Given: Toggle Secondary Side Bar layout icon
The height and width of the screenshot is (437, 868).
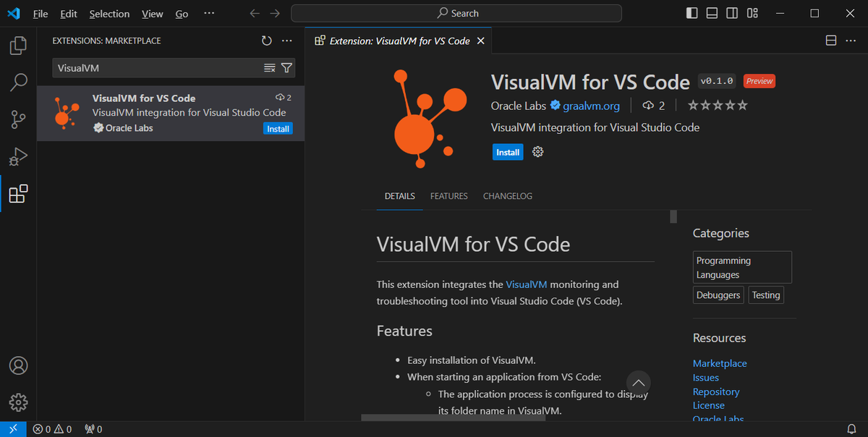Looking at the screenshot, I should pos(732,13).
